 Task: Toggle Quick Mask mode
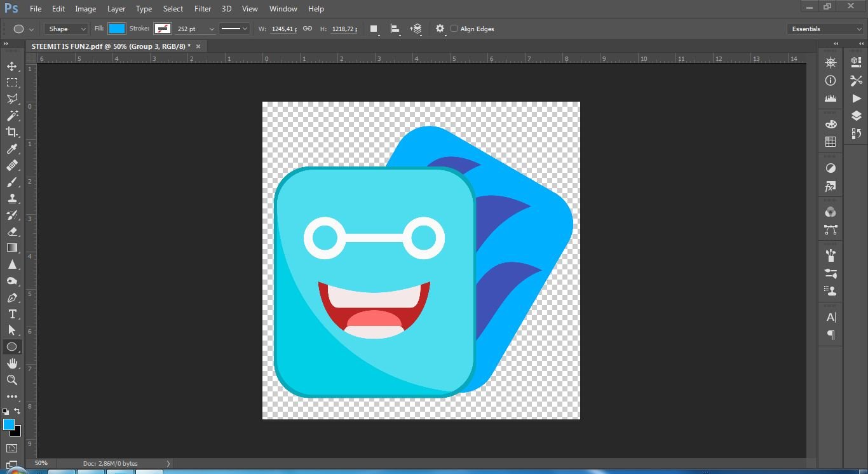(12, 449)
